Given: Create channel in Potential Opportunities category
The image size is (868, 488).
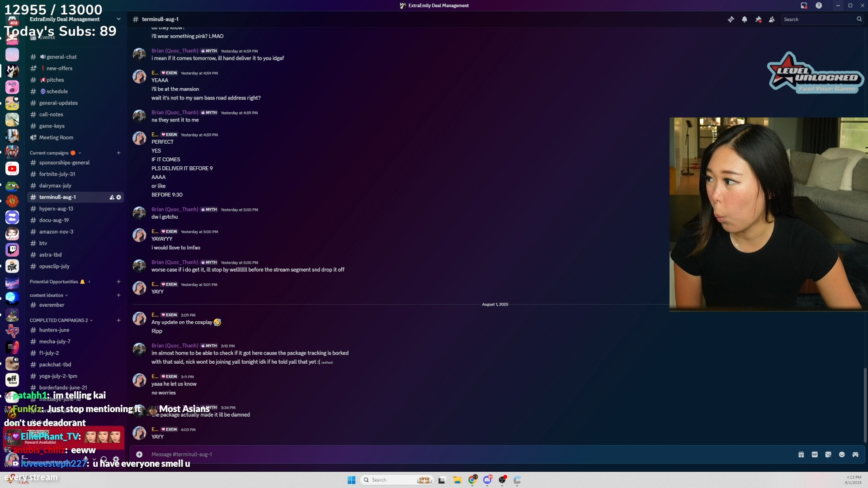Looking at the screenshot, I should pos(118,282).
